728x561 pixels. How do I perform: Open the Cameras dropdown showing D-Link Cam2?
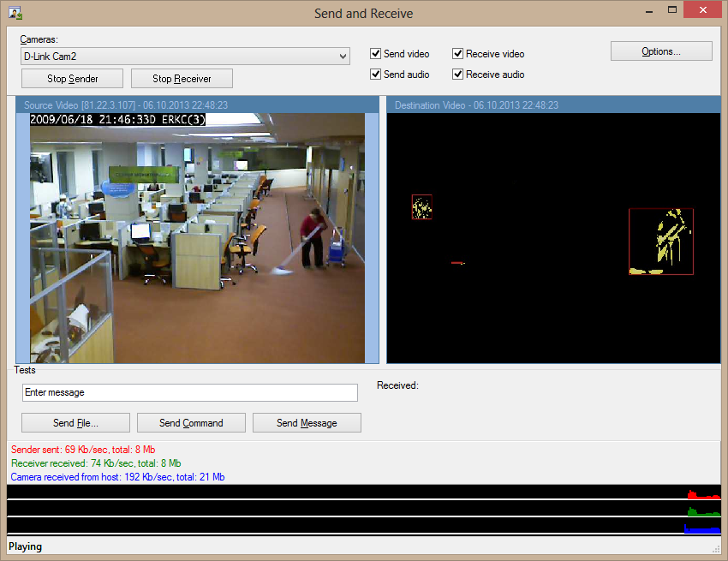click(185, 57)
